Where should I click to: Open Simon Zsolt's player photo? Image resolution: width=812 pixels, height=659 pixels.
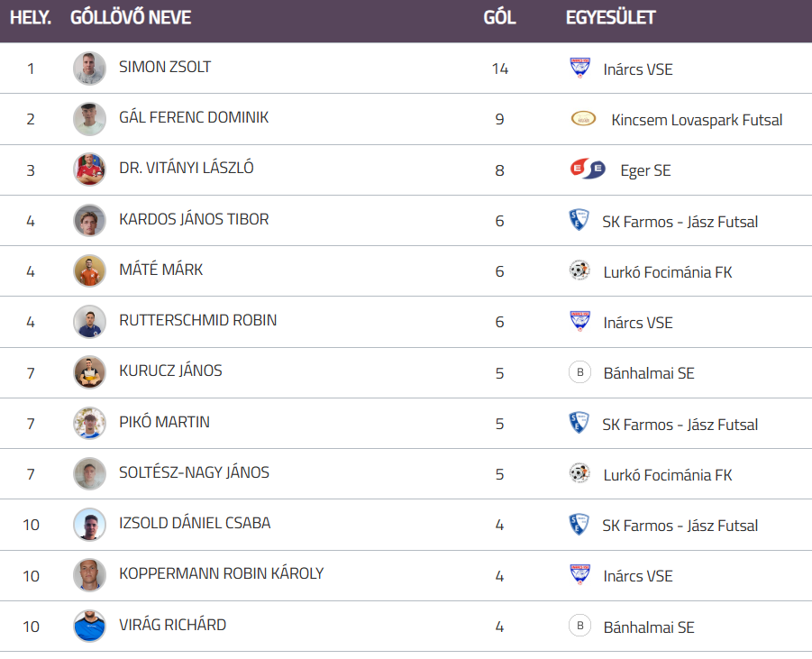[89, 69]
